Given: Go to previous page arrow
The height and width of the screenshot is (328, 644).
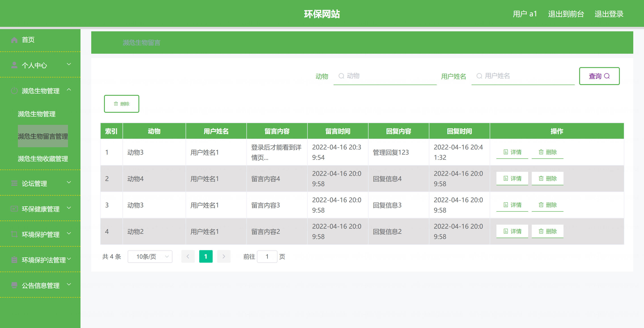Looking at the screenshot, I should click(x=188, y=256).
